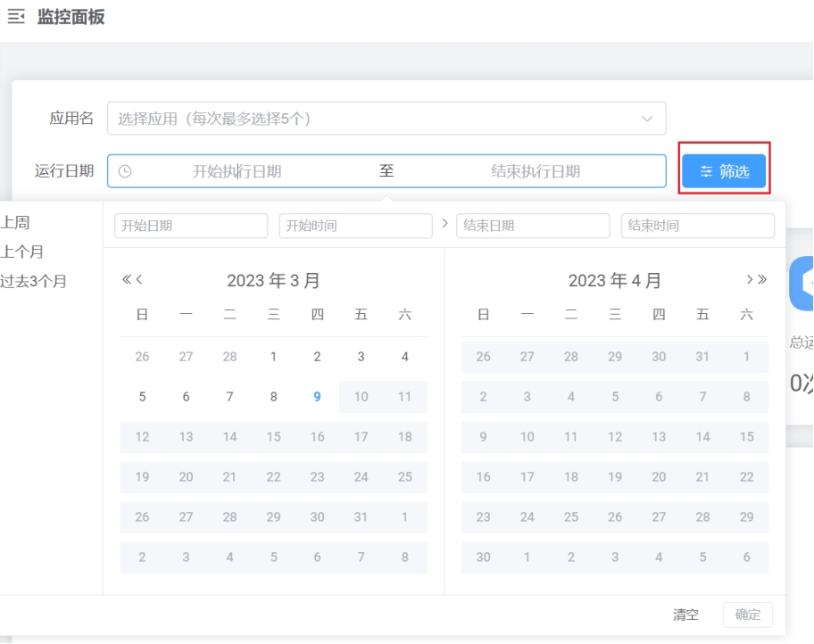Viewport: 814px width, 644px height.
Task: Click the 2023 年 4 月 header
Action: click(x=615, y=281)
